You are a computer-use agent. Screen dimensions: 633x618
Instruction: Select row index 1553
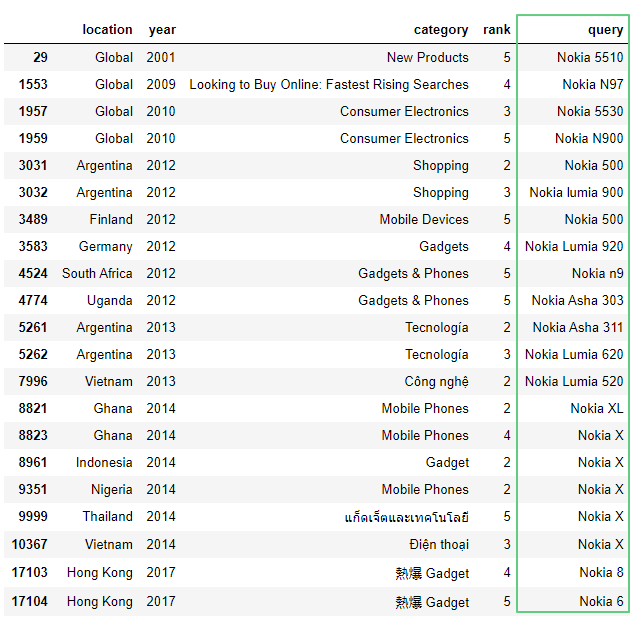pos(33,84)
